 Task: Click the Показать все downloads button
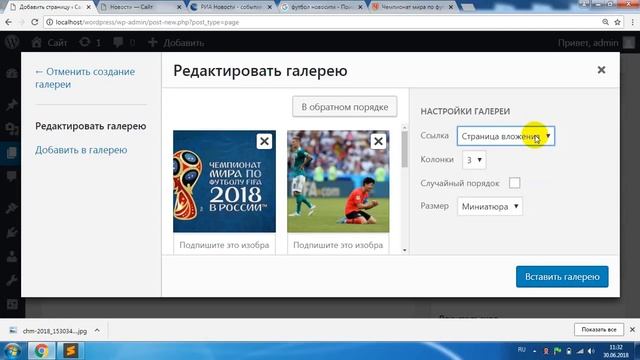(x=599, y=329)
